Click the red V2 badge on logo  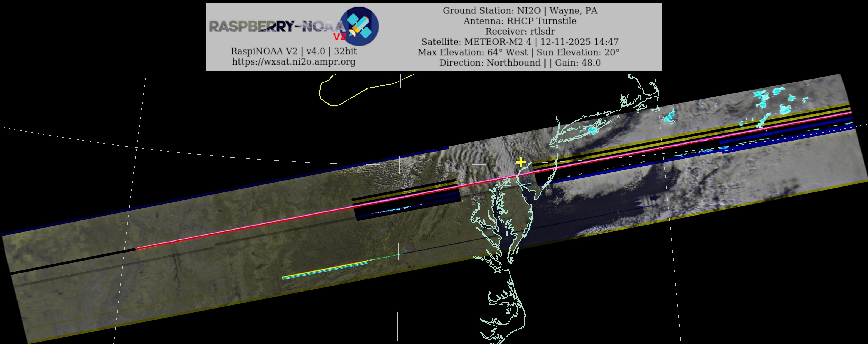339,37
